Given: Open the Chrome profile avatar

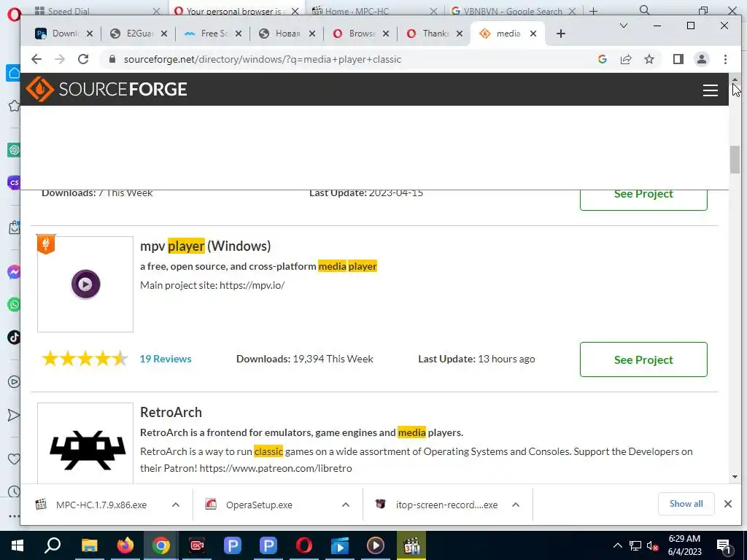Looking at the screenshot, I should click(x=702, y=59).
